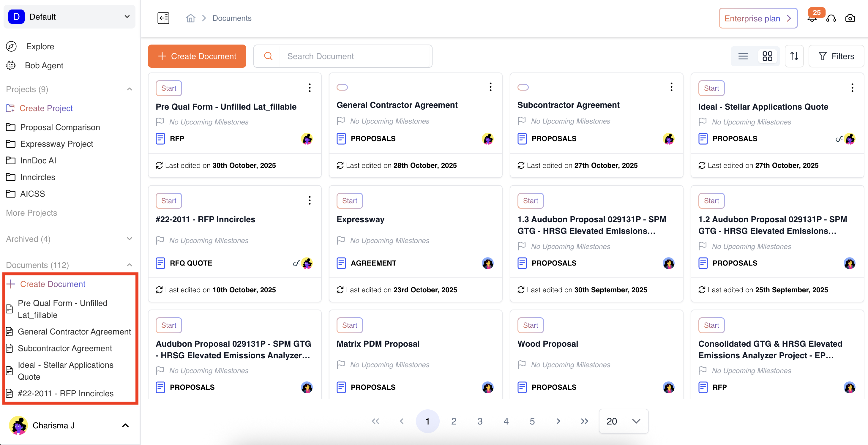Open options menu for General Contractor Agreement

(x=490, y=87)
